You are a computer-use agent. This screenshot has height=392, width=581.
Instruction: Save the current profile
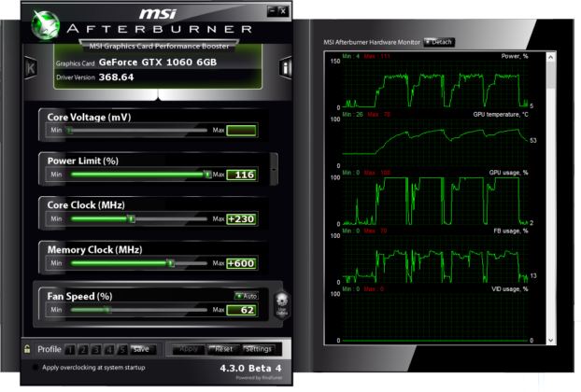pyautogui.click(x=140, y=349)
